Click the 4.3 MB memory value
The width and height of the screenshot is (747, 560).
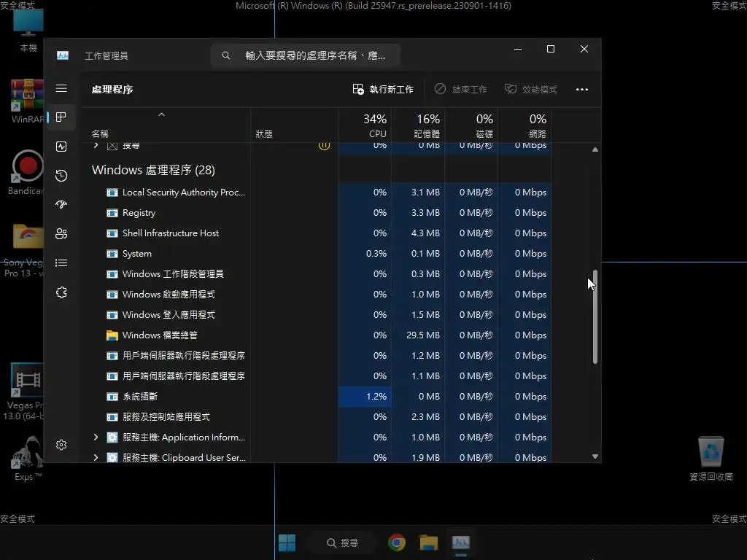pos(425,233)
